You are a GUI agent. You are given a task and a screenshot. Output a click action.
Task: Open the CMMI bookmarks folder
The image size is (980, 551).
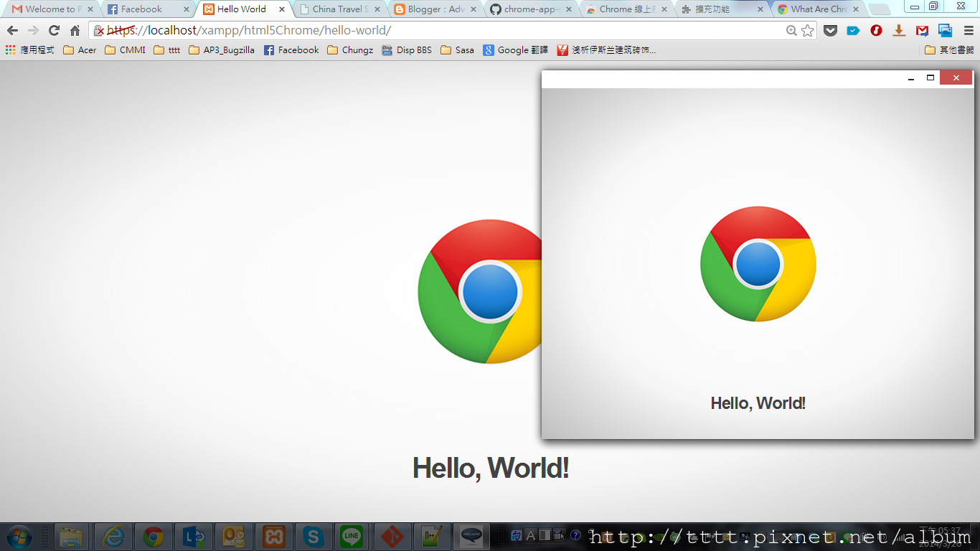click(x=125, y=50)
